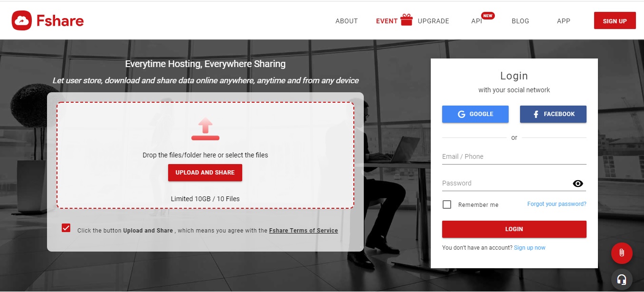Open the UPGRADE menu item
Screen dimensions: 644x292
coord(434,21)
